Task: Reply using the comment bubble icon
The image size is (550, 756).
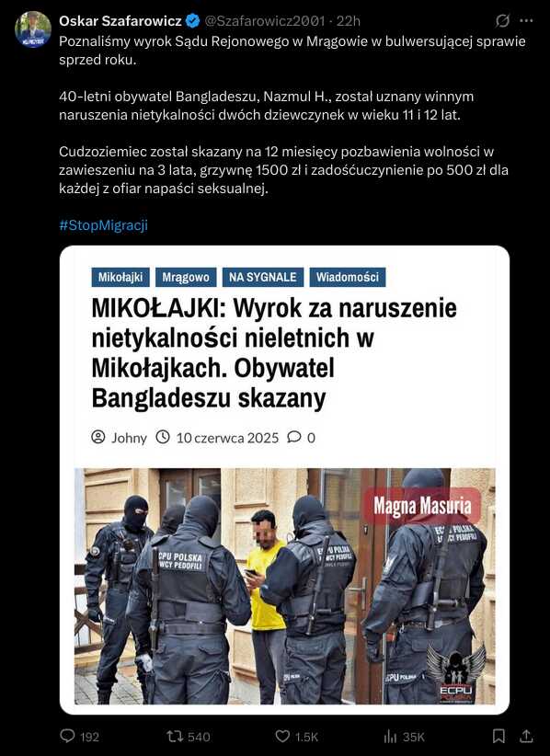Action: pos(67,737)
